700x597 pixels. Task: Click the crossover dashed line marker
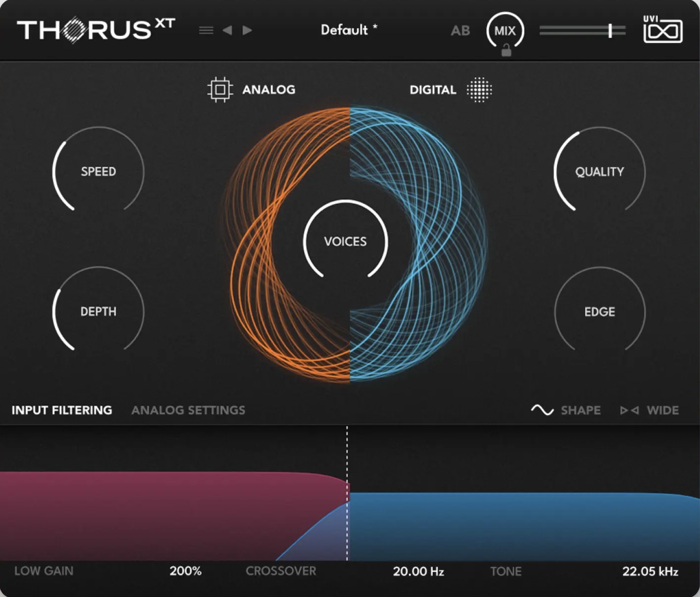(x=347, y=493)
